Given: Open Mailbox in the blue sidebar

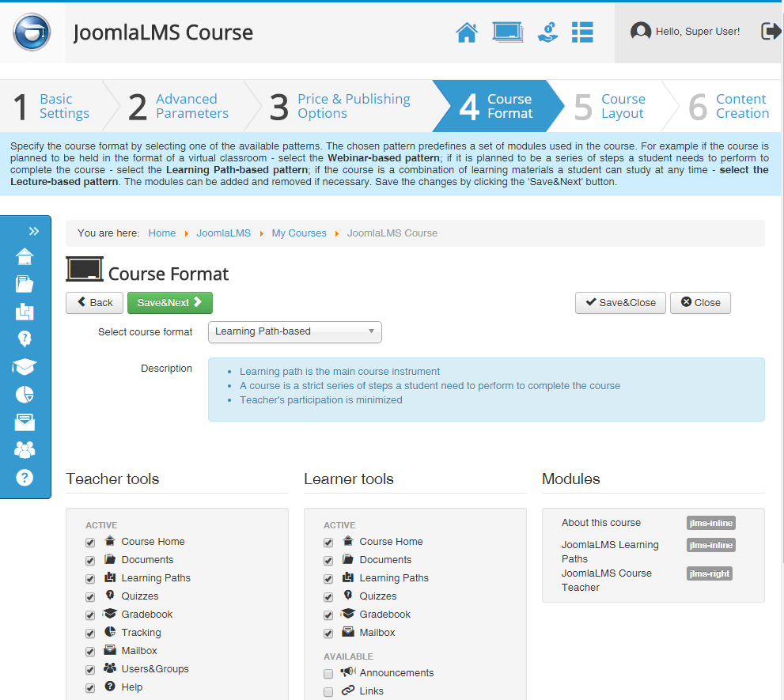Looking at the screenshot, I should pos(25,422).
